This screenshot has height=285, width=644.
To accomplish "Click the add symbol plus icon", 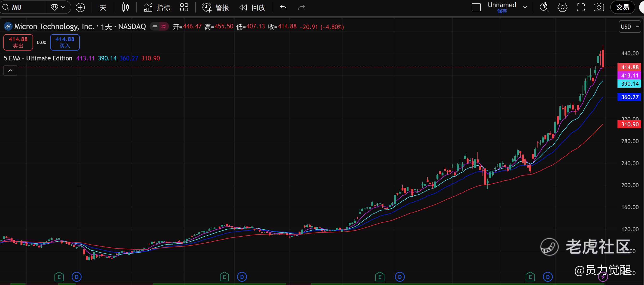I will [80, 7].
